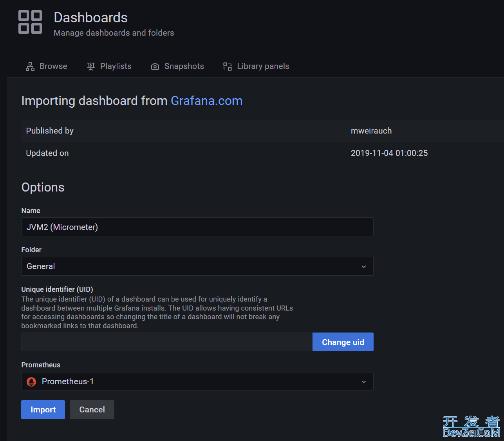Screen dimensions: 504x441
Task: Click the Change uid button
Action: 343,342
